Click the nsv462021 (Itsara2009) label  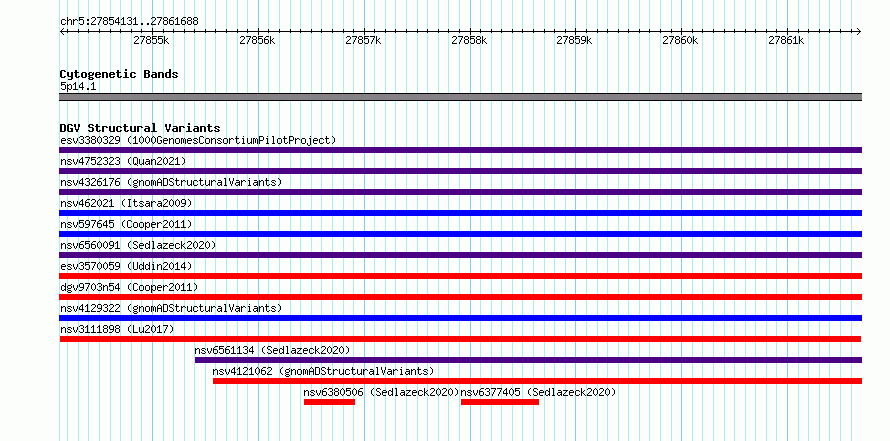(126, 203)
